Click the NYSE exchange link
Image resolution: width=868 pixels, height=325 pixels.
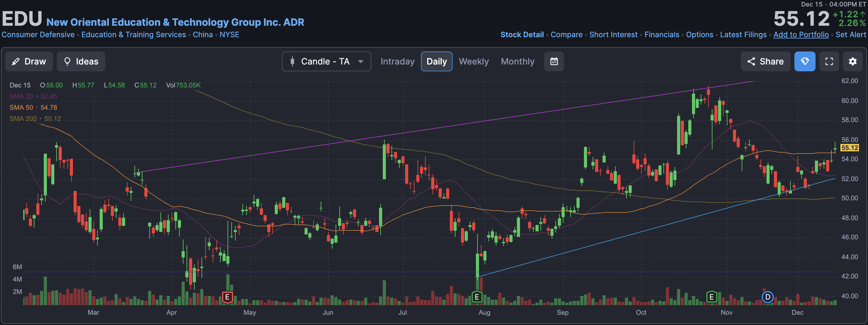tap(229, 35)
